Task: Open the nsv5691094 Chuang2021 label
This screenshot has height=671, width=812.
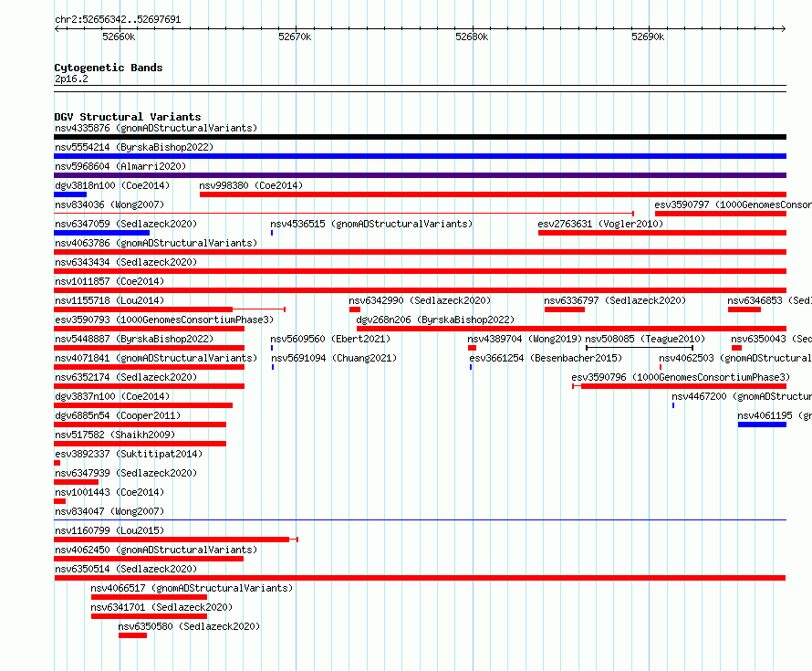Action: point(334,358)
